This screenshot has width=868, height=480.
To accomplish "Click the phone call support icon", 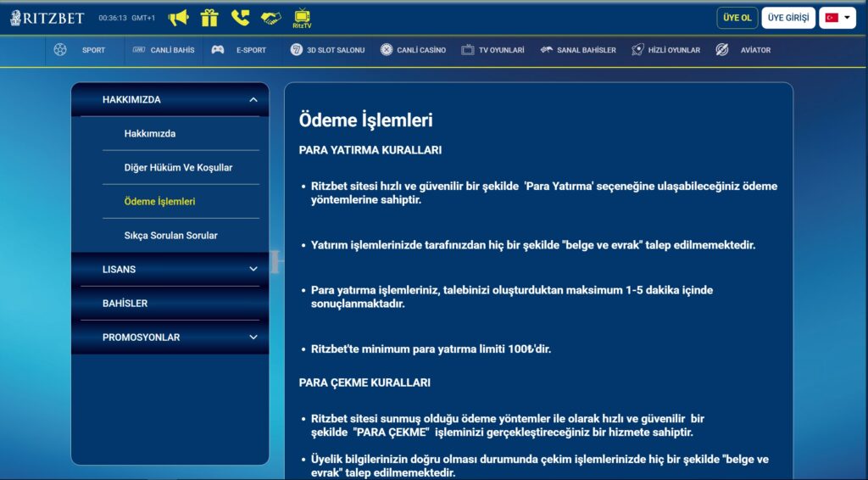I will [x=240, y=18].
